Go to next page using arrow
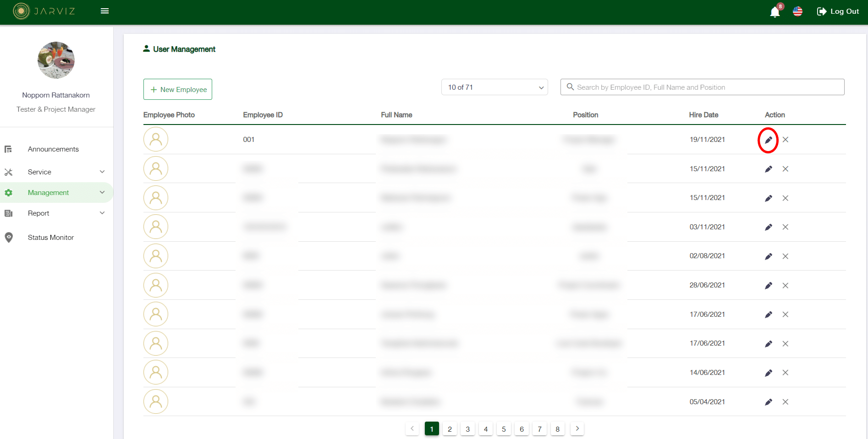The image size is (868, 439). (577, 428)
